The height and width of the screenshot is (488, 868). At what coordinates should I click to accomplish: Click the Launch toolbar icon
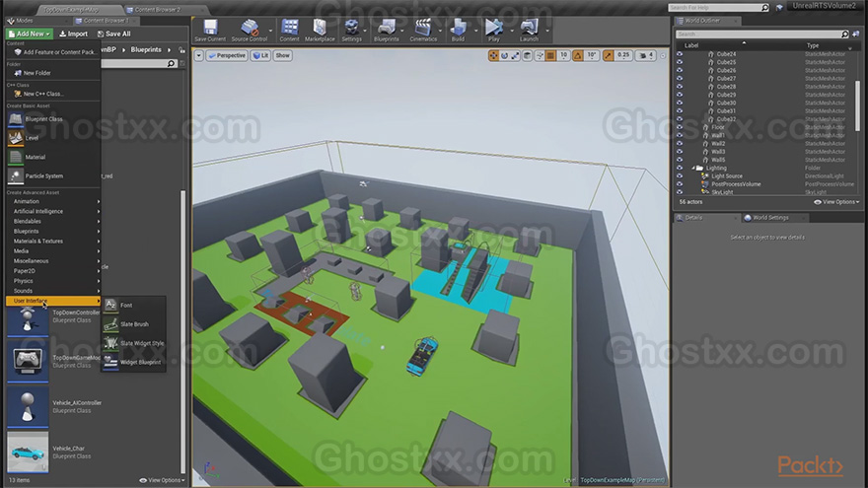[x=529, y=28]
